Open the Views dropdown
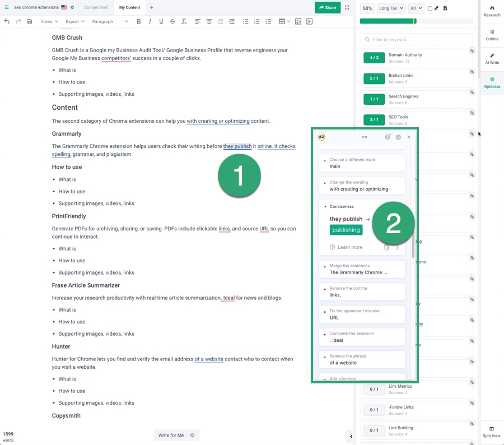The image size is (504, 445). coord(49,21)
